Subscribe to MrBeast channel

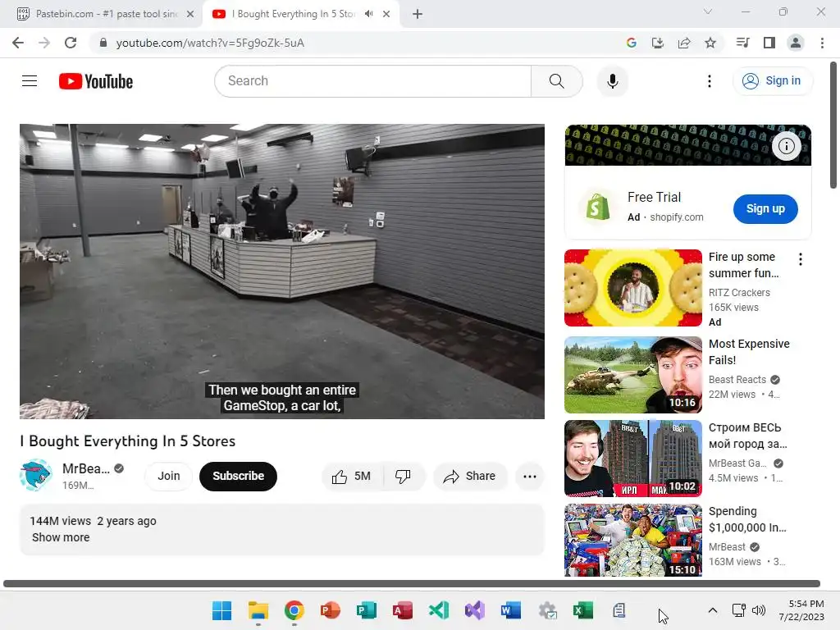coord(239,477)
